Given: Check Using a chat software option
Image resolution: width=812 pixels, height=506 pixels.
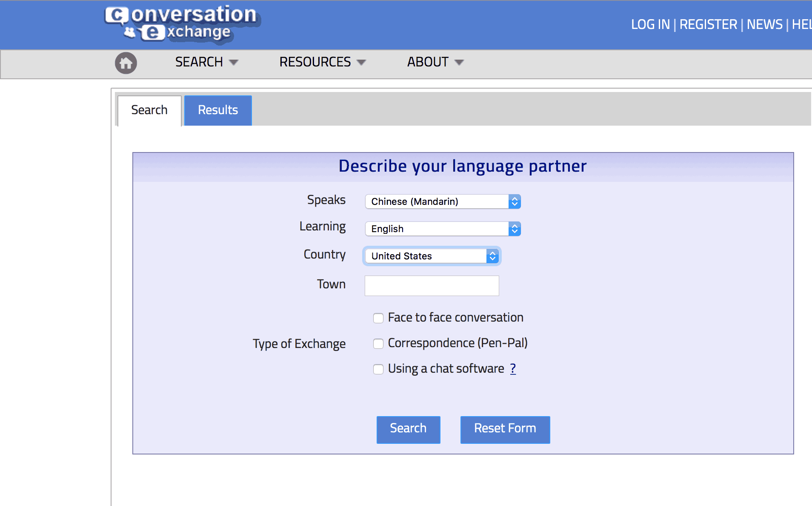Looking at the screenshot, I should [x=378, y=369].
